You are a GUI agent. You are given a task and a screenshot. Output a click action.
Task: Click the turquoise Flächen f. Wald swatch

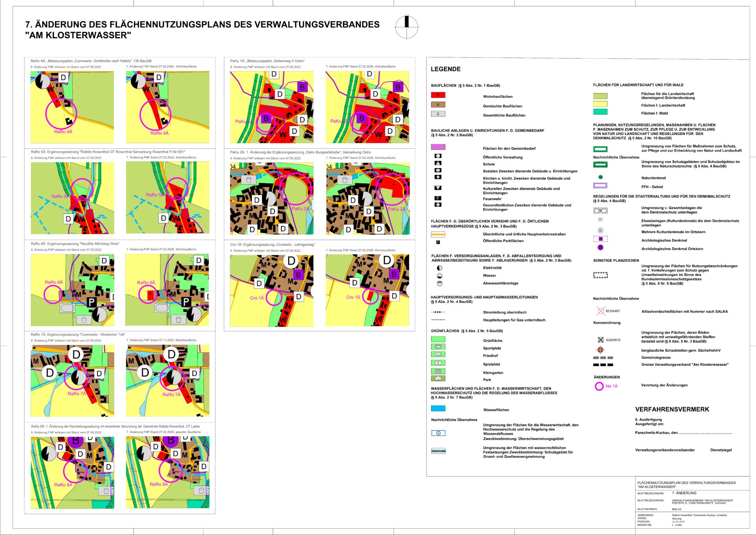[600, 112]
